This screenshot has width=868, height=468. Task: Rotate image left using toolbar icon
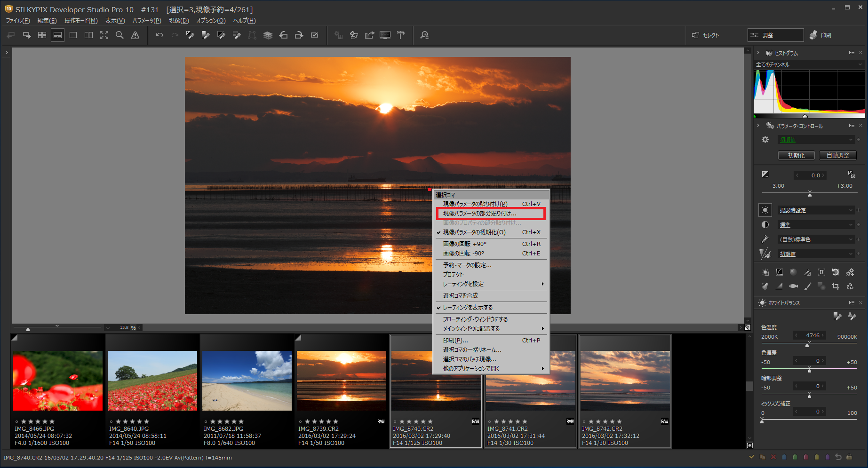tap(283, 35)
